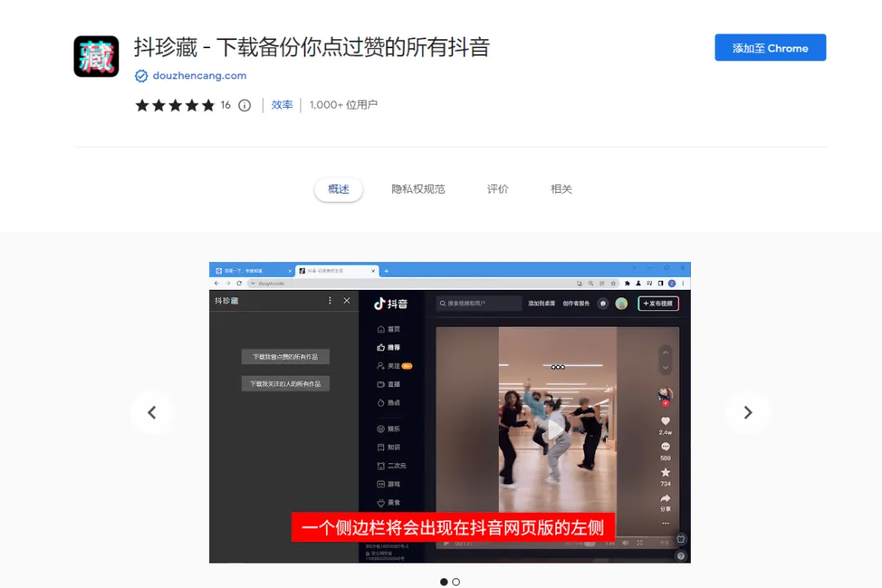Click the five-star rating display

[x=175, y=105]
